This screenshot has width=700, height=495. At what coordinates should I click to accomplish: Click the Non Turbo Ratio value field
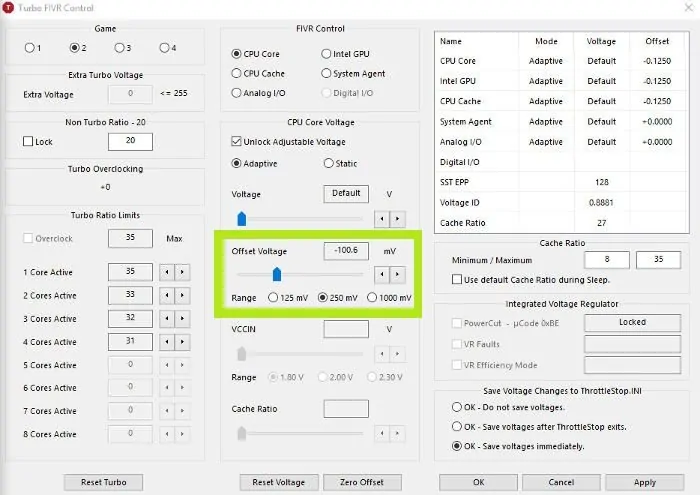tap(130, 141)
